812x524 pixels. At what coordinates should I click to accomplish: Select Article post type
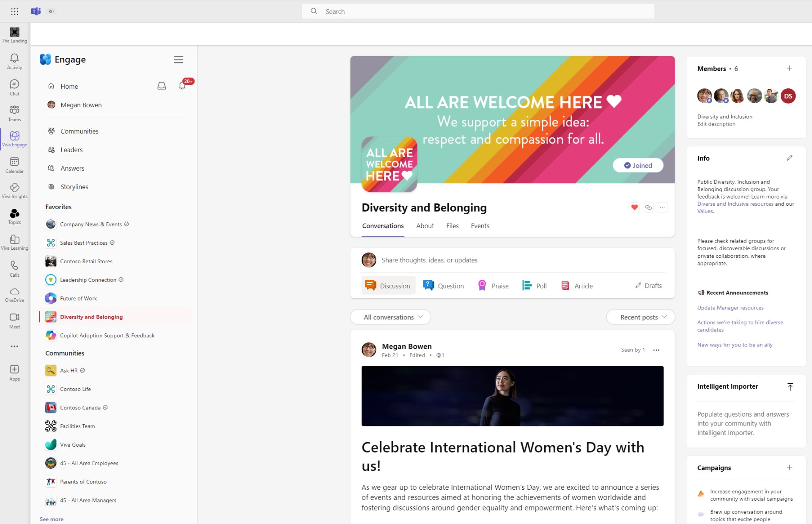(577, 286)
